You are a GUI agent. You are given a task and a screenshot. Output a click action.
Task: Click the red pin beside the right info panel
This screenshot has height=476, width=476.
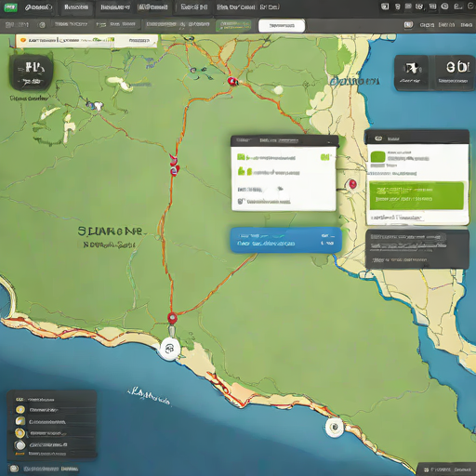352,184
